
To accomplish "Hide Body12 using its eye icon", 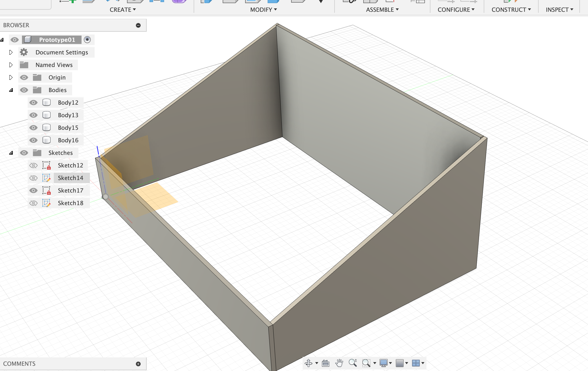I will coord(33,103).
